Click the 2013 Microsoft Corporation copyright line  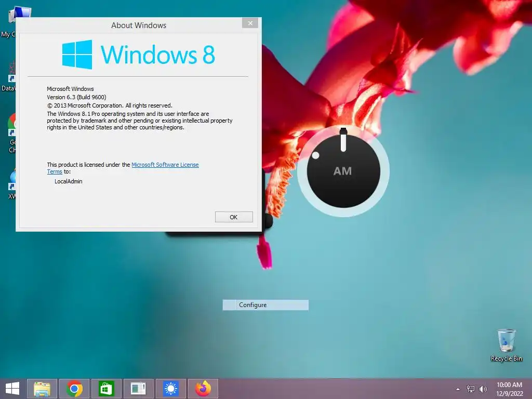coord(110,105)
